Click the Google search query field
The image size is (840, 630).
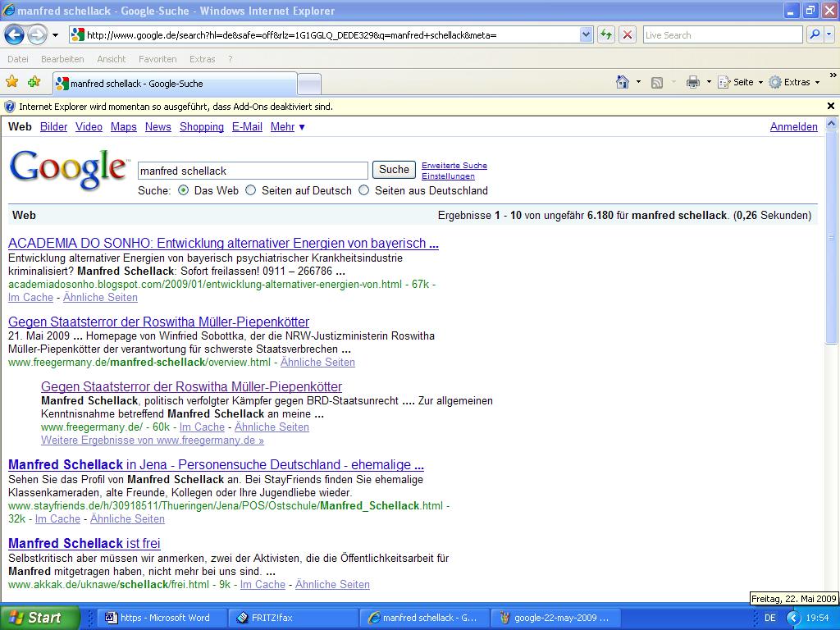pyautogui.click(x=253, y=171)
